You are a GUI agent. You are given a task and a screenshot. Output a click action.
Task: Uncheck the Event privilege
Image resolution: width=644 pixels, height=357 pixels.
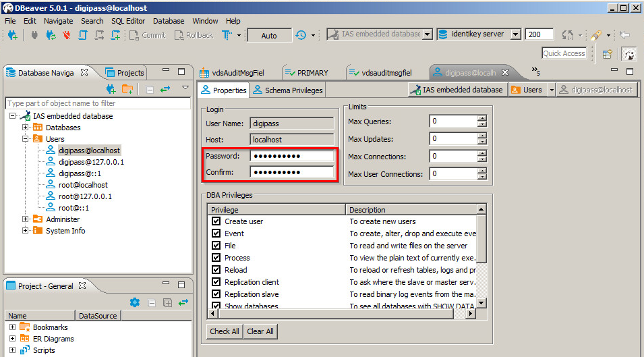tap(216, 234)
